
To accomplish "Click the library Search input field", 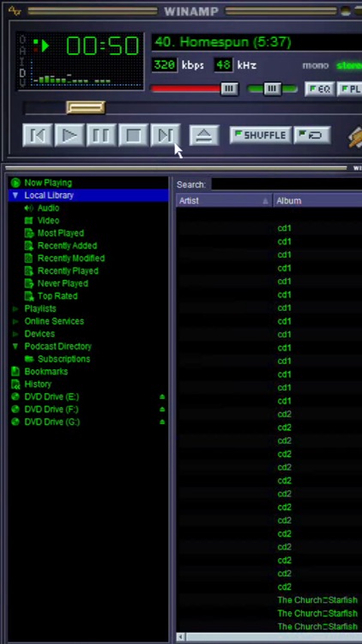I will click(x=287, y=185).
